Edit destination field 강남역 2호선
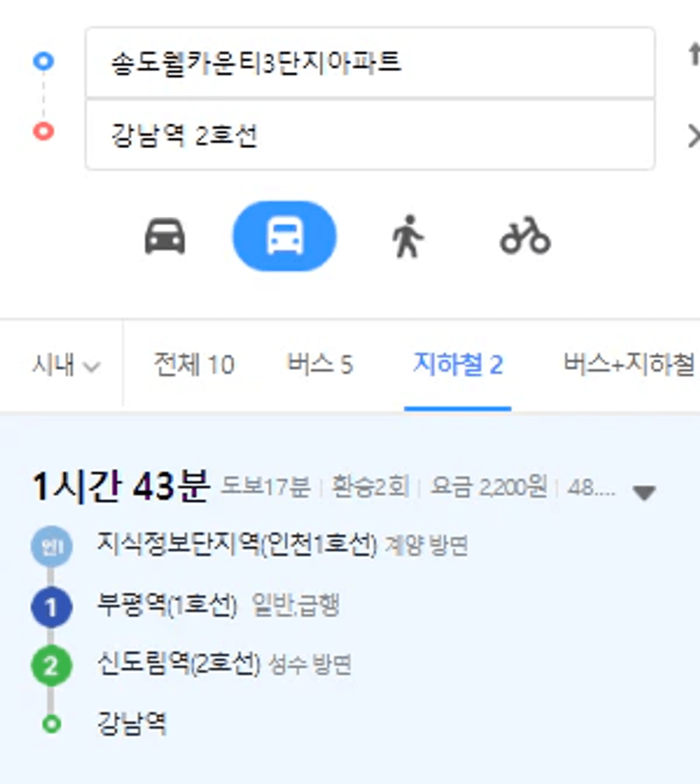700x784 pixels. [370, 135]
